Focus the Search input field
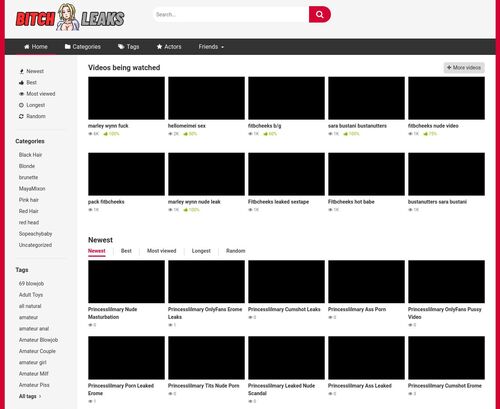 (231, 14)
